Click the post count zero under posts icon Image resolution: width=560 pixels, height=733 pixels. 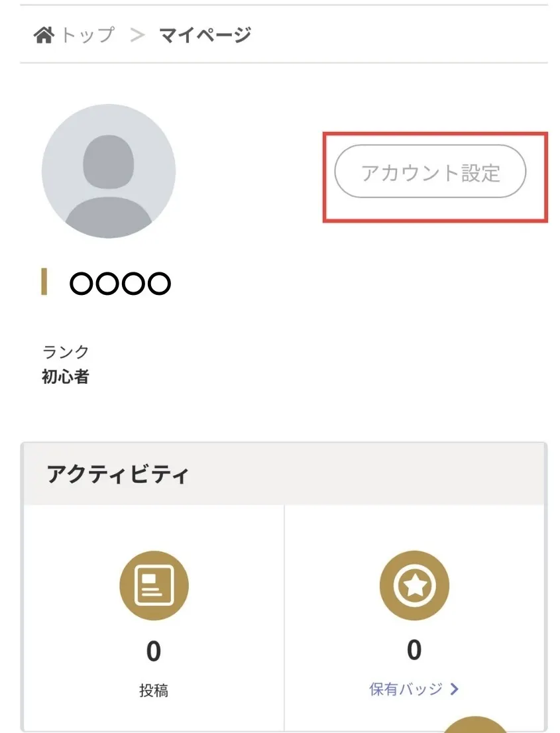tap(154, 651)
